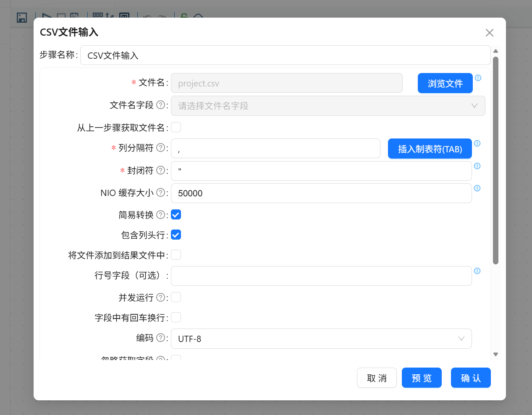
Task: Click the 列分隔符 input field
Action: click(x=275, y=149)
